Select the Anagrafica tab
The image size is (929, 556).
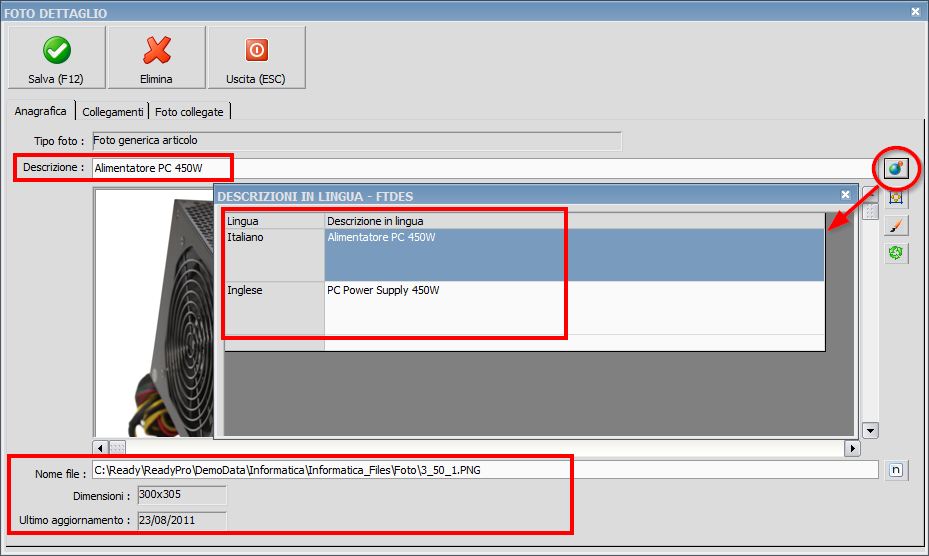click(41, 111)
